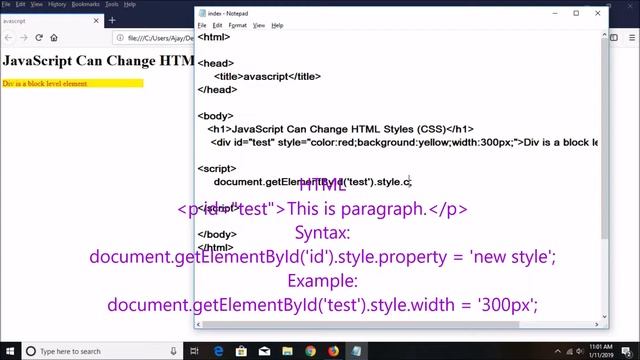Click the </head> line in Notepad
The image size is (640, 360).
pos(217,90)
